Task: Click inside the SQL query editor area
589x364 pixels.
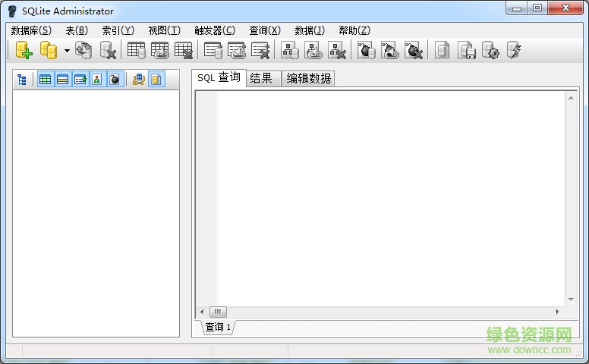Action: click(391, 198)
